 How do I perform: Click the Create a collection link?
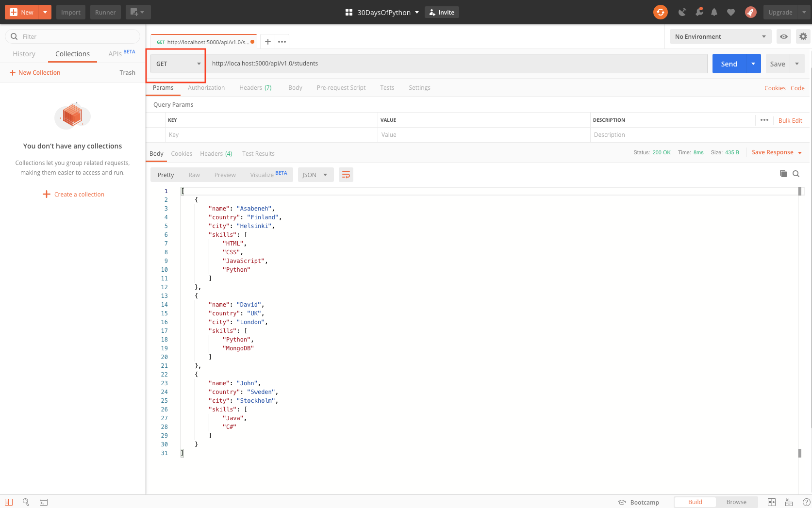(x=79, y=194)
